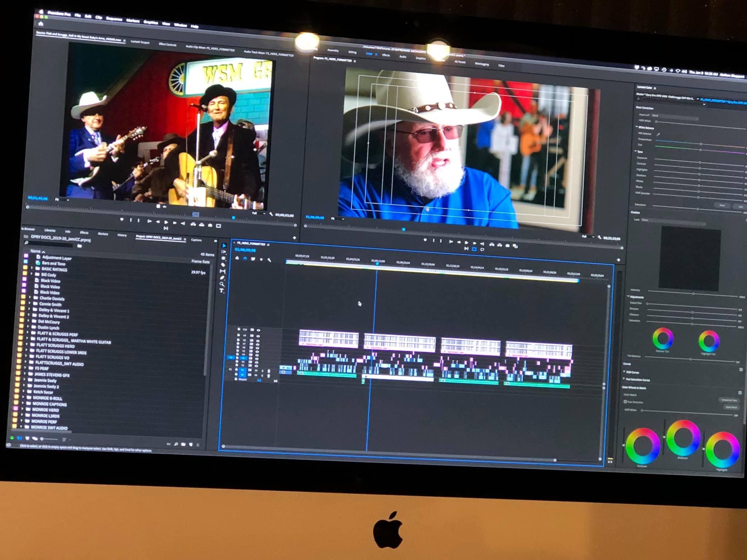
Task: Expand the RGB Curves section
Action: 624,372
